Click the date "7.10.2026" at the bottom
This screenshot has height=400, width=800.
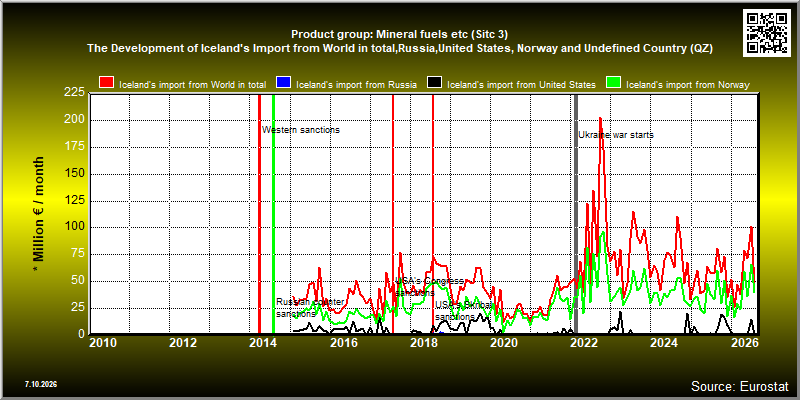coord(40,384)
